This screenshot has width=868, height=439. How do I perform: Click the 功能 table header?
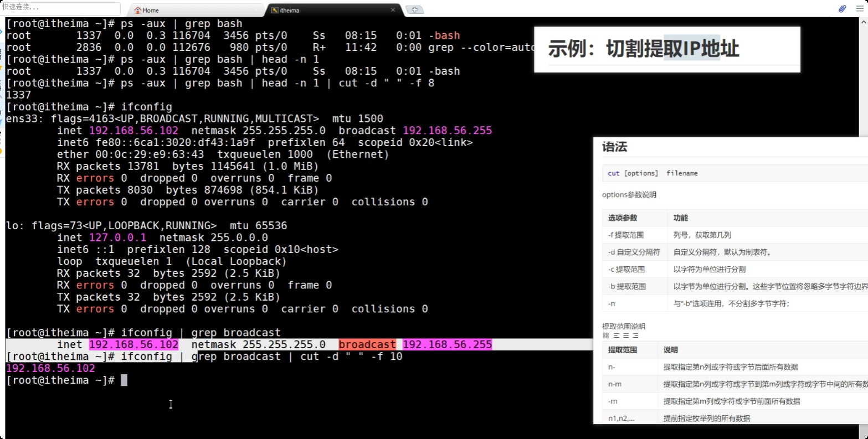point(680,218)
